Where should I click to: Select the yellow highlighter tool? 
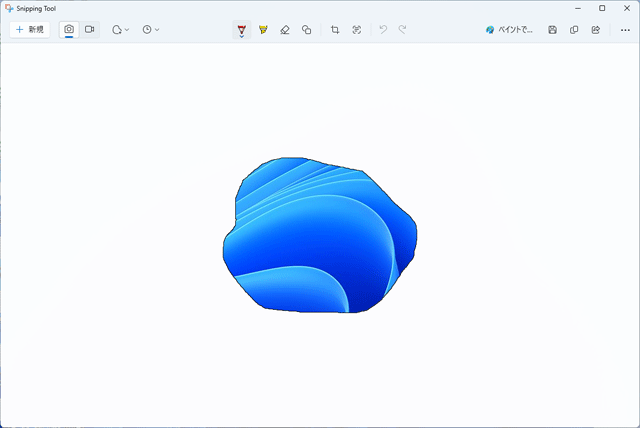263,30
